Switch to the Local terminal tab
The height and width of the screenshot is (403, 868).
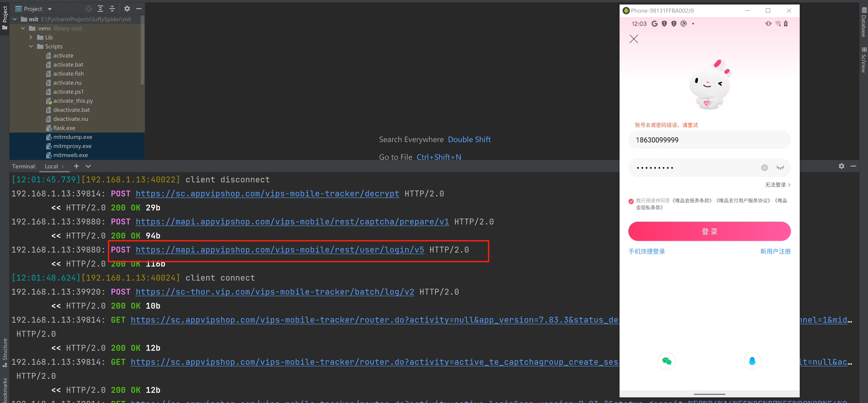point(51,167)
